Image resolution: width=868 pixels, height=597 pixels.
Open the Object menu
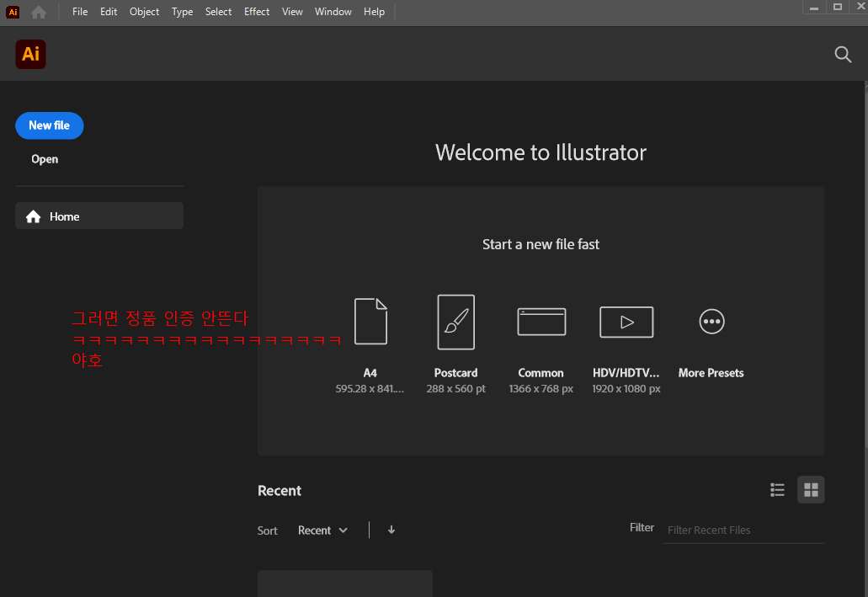(144, 12)
